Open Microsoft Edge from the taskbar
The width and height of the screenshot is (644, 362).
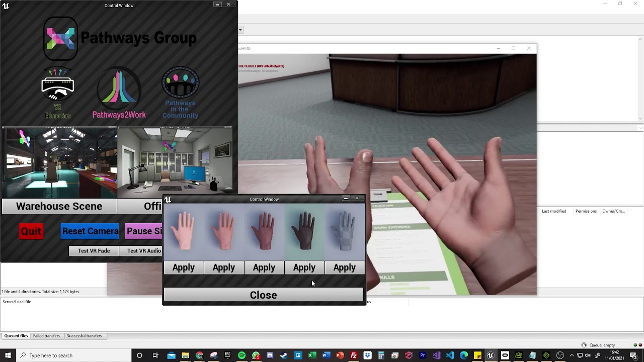tap(463, 355)
